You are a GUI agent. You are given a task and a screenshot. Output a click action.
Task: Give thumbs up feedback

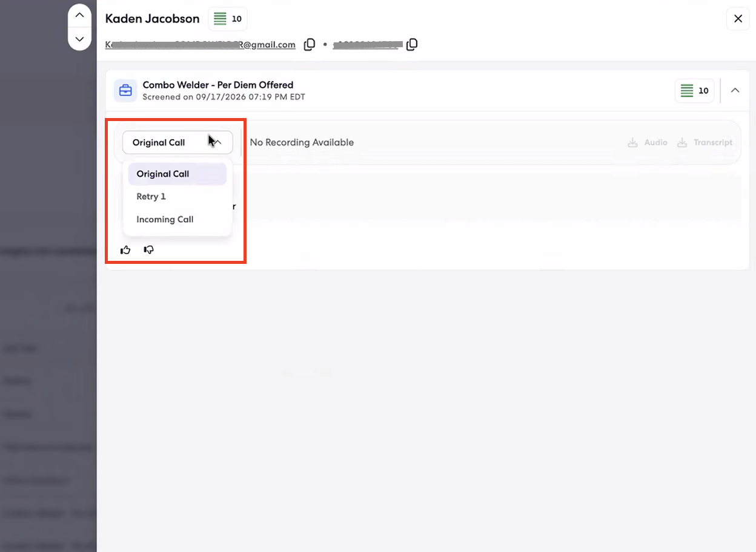click(x=125, y=250)
